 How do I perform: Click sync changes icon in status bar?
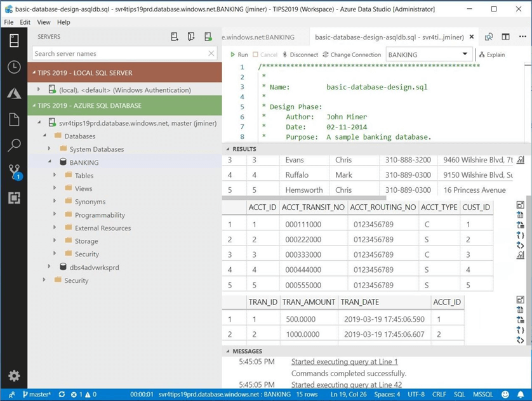pos(62,394)
